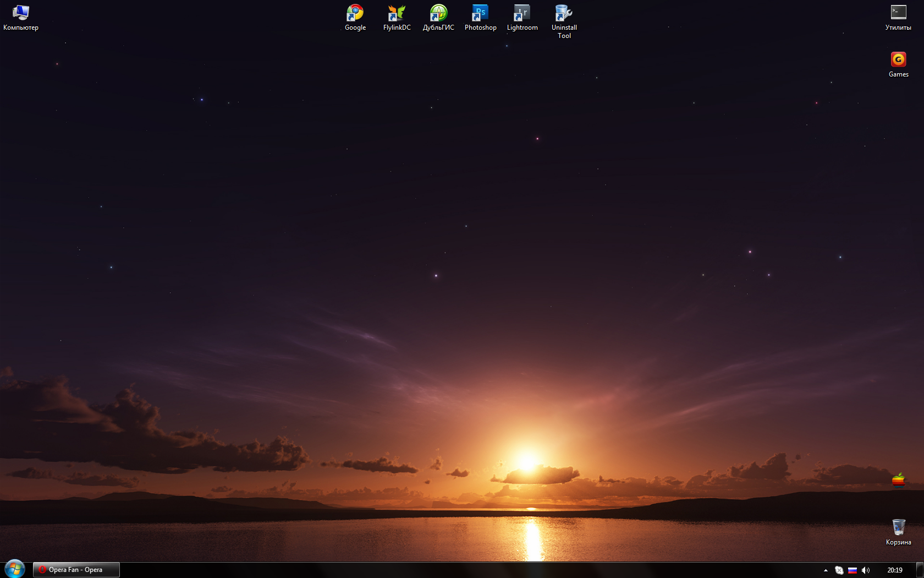Select the Утилиты desktop icon

click(x=898, y=18)
